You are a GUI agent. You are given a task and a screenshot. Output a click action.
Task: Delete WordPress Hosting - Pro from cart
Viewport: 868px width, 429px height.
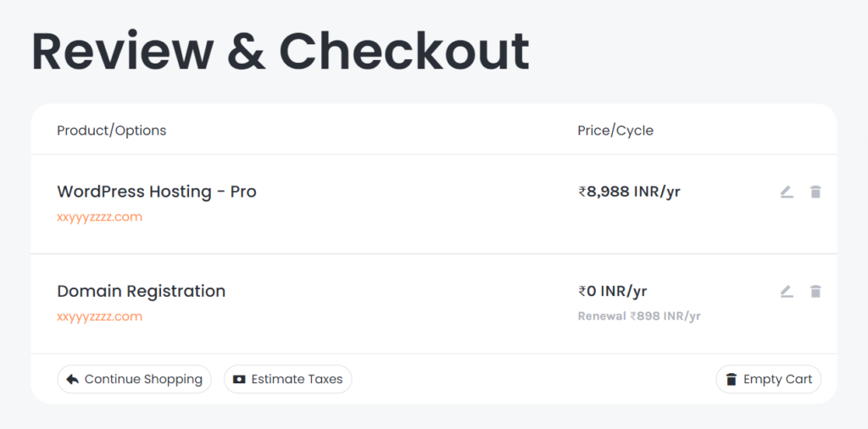click(x=815, y=192)
